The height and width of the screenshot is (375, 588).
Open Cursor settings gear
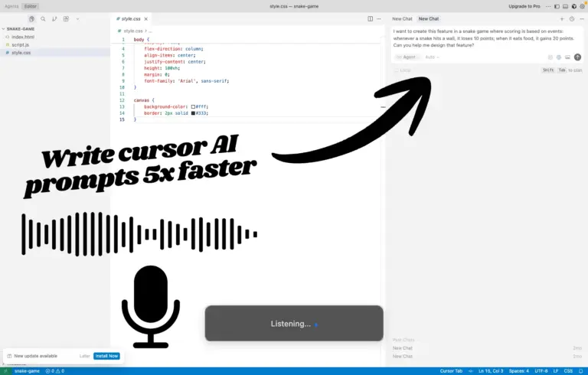click(582, 6)
